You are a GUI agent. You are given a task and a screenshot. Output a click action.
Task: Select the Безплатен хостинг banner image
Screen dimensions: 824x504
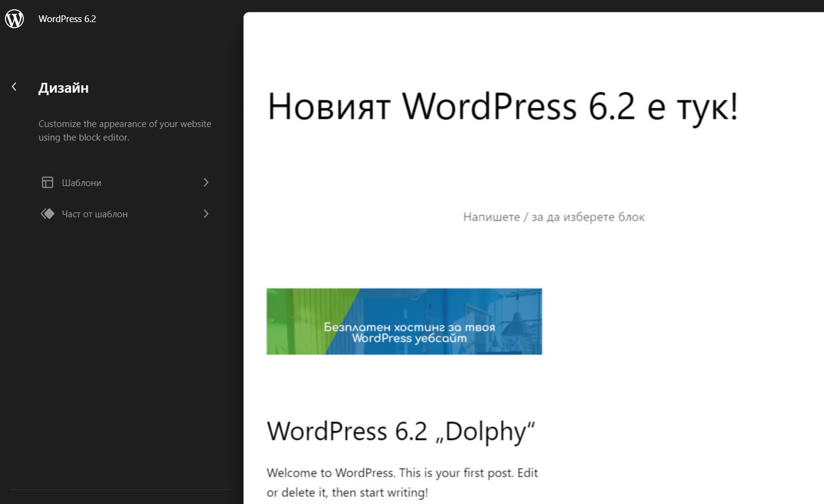[x=404, y=321]
